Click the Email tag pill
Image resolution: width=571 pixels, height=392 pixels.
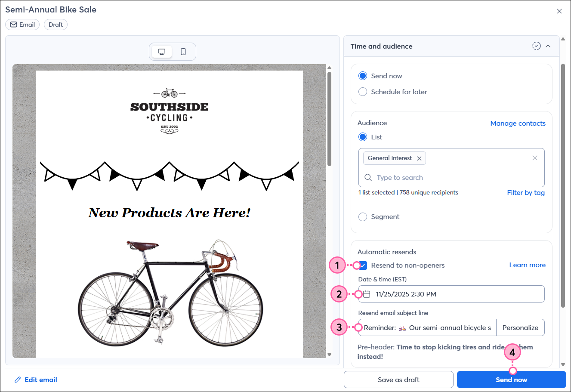point(22,25)
